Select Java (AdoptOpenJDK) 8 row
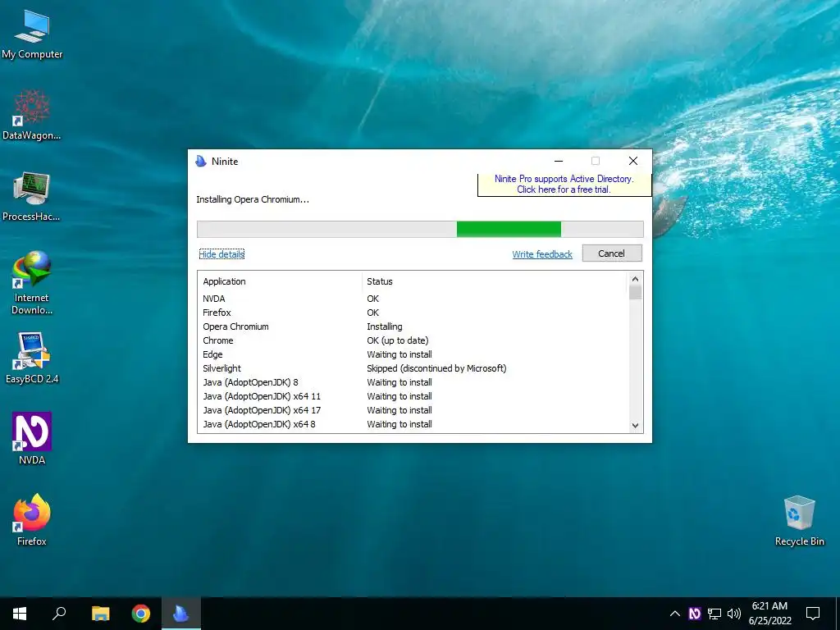Viewport: 840px width, 630px height. [413, 382]
